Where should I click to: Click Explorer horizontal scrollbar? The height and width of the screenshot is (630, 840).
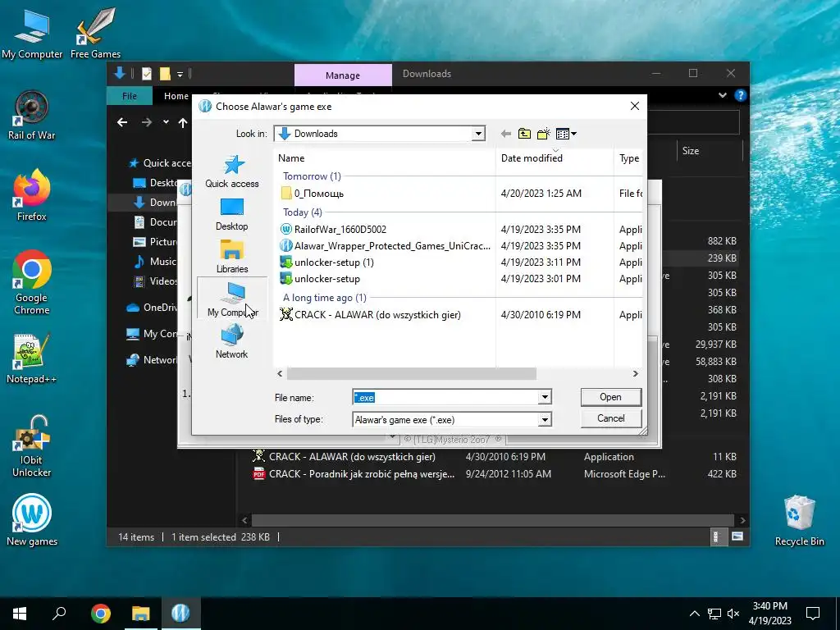(x=493, y=520)
